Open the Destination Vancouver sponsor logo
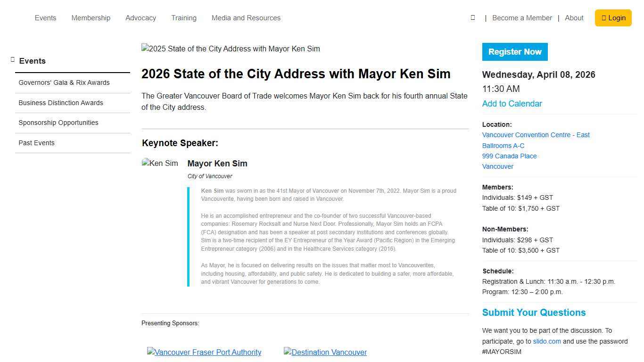Viewport: 644px width, 362px height. click(x=325, y=352)
